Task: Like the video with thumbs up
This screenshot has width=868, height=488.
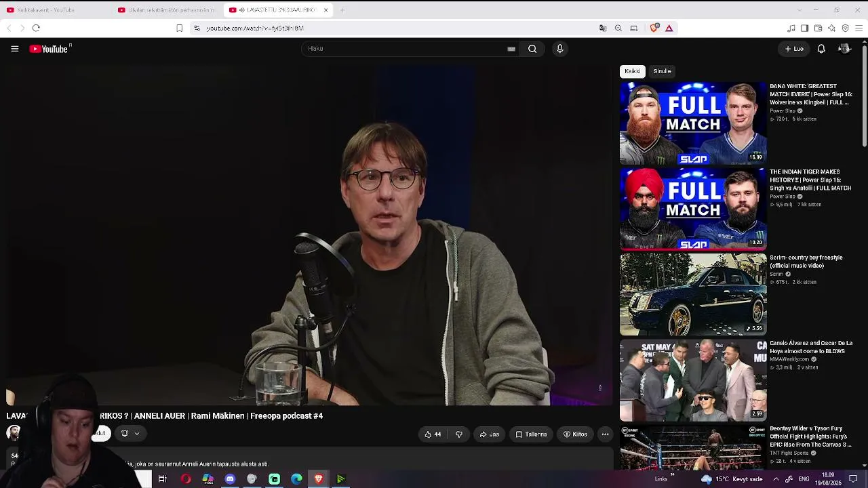Action: point(432,434)
